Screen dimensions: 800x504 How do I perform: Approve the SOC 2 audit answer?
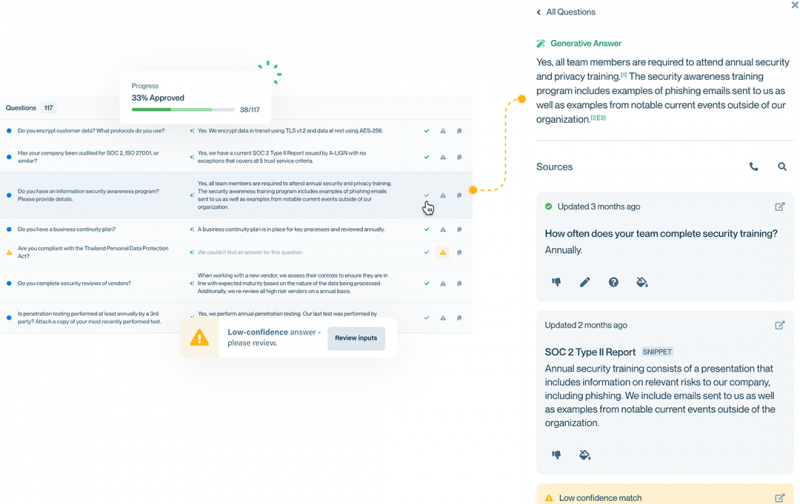pyautogui.click(x=427, y=157)
